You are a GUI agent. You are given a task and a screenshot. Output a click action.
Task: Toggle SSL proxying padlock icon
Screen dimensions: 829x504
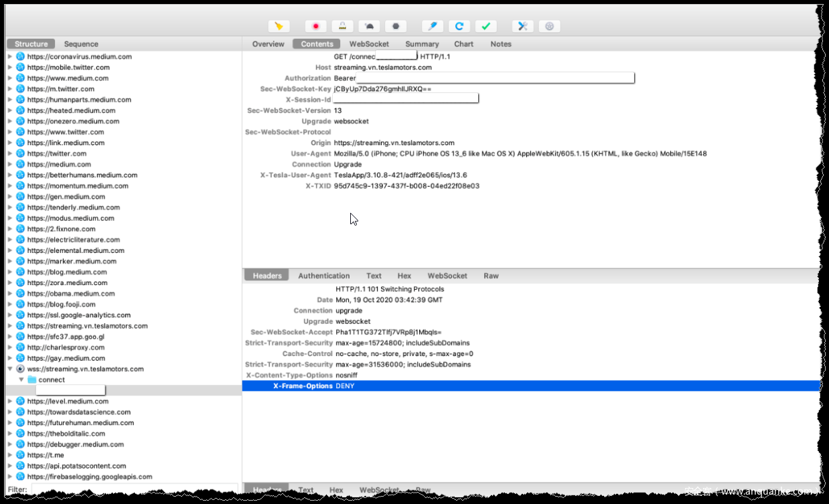[342, 26]
